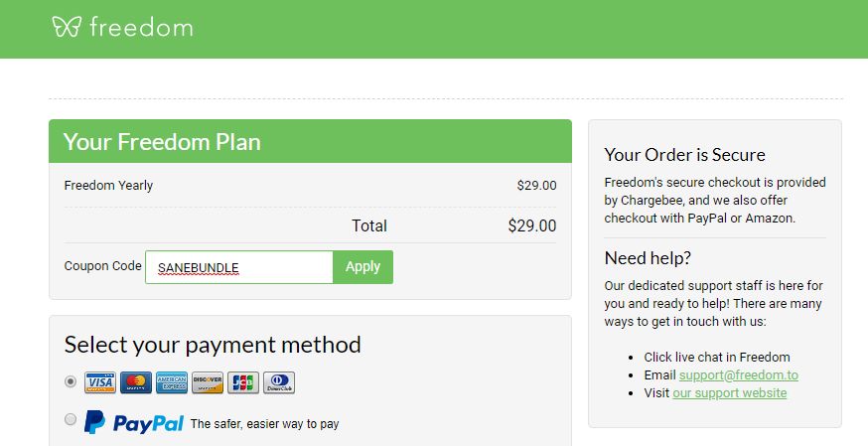Viewport: 868px width, 446px height.
Task: Click the Freedom butterfly logo icon
Action: coord(66,27)
